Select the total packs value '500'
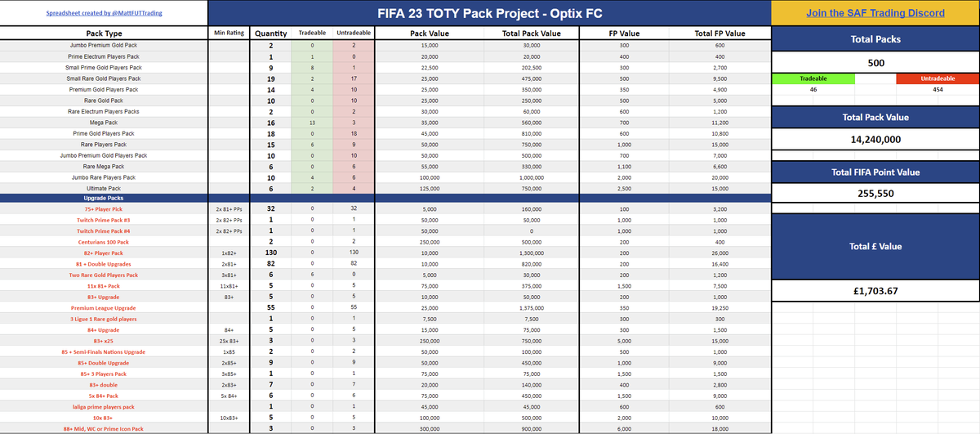The height and width of the screenshot is (434, 980). click(x=875, y=62)
